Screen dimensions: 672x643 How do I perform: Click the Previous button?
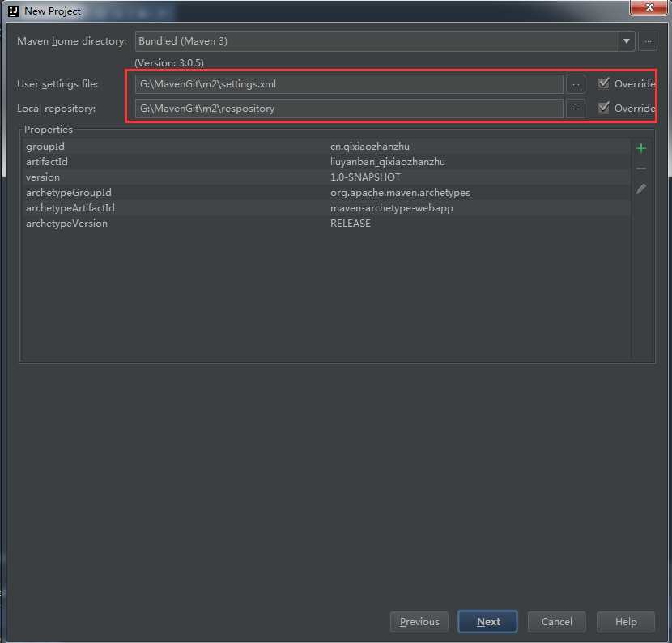point(419,622)
